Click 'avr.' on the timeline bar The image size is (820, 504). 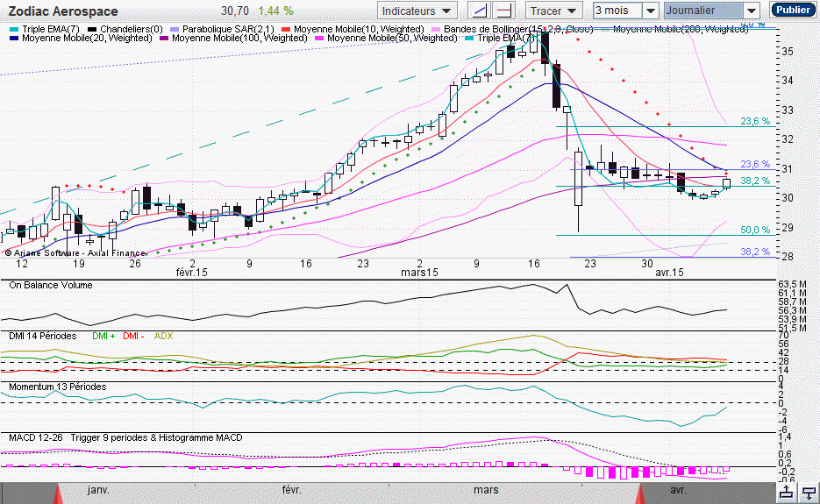coord(678,490)
